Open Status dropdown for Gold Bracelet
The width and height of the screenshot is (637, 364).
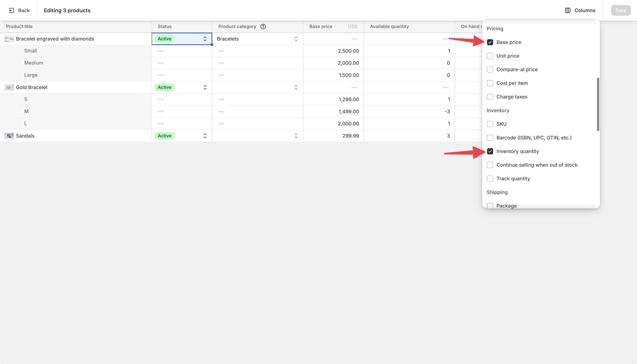click(182, 87)
